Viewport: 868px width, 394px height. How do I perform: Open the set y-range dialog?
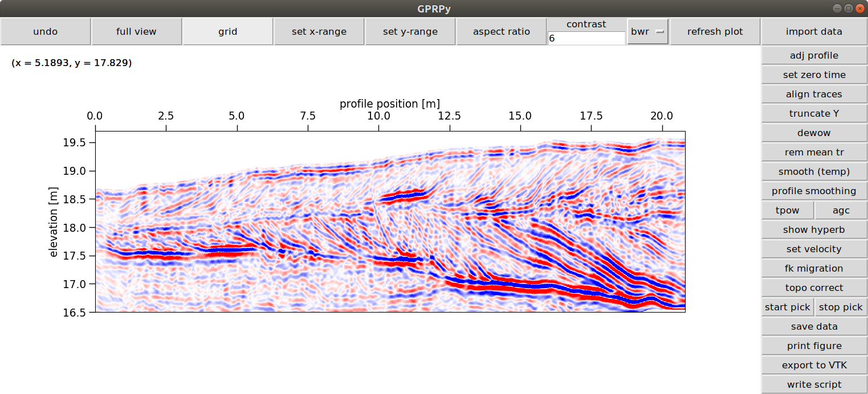point(410,31)
